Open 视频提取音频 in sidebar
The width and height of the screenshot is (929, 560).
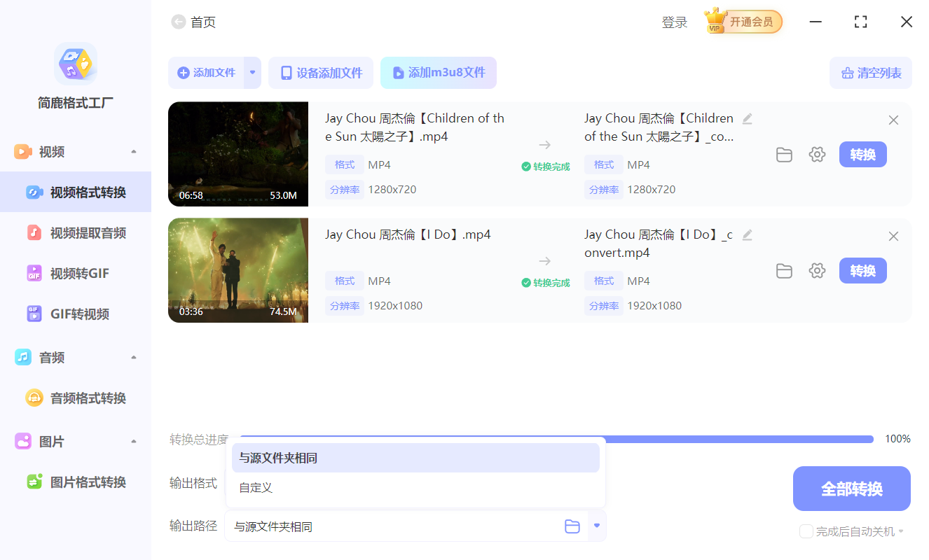(76, 233)
